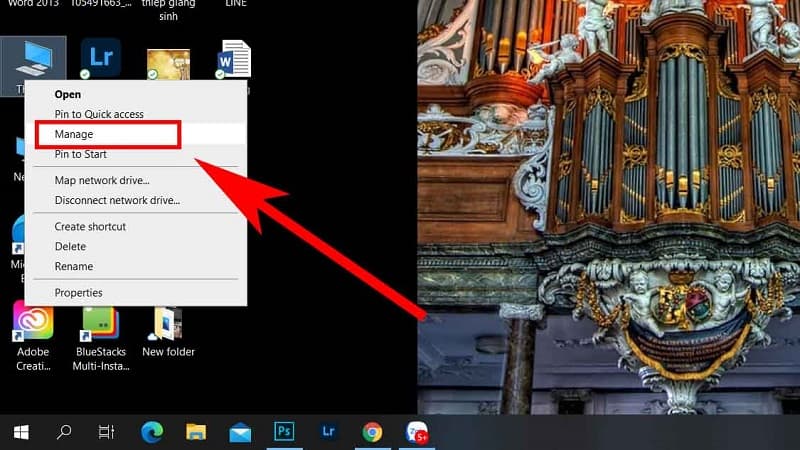The height and width of the screenshot is (450, 800).
Task: Launch Microsoft Edge from the taskbar
Action: pos(151,432)
